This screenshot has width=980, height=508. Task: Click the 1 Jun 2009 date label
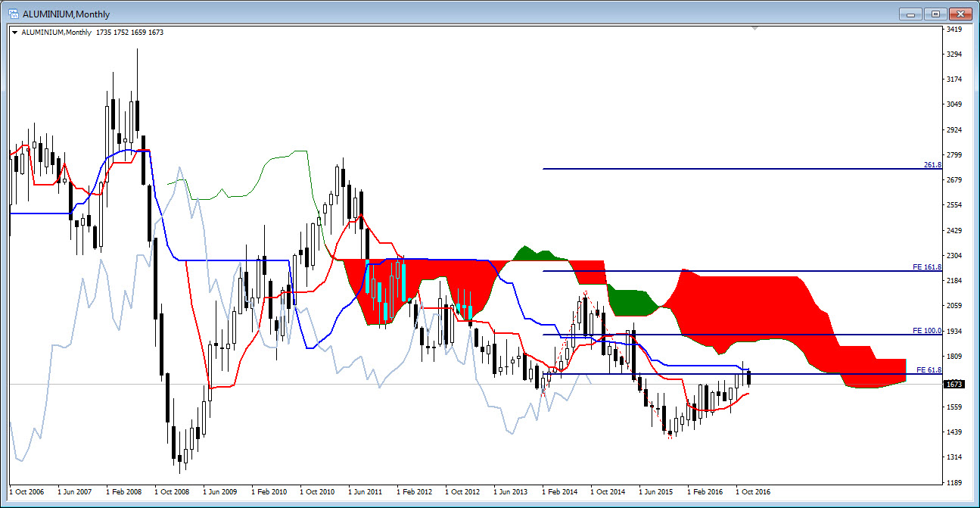pos(221,492)
